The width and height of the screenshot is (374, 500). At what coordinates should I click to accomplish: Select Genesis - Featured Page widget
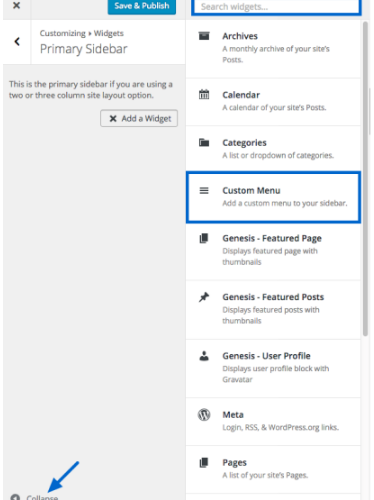click(273, 251)
